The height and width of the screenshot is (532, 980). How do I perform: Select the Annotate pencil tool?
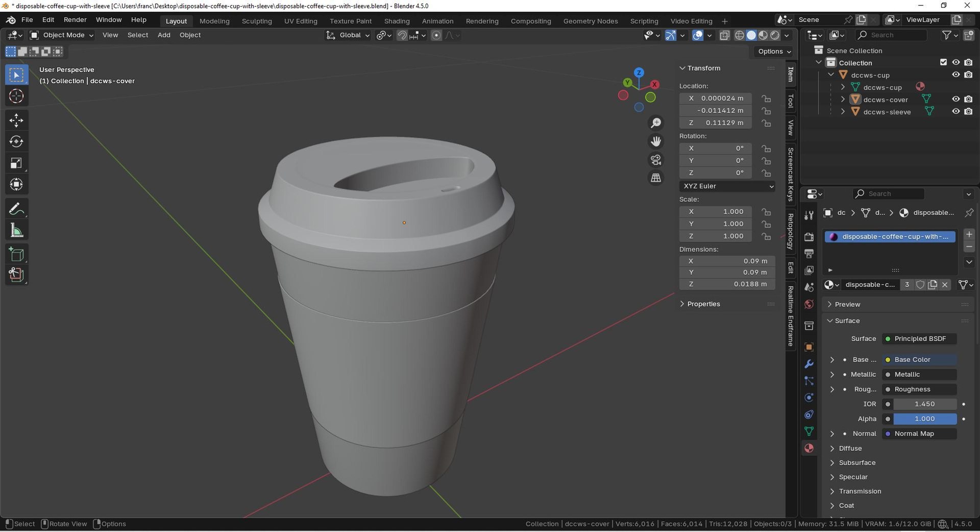pyautogui.click(x=16, y=209)
